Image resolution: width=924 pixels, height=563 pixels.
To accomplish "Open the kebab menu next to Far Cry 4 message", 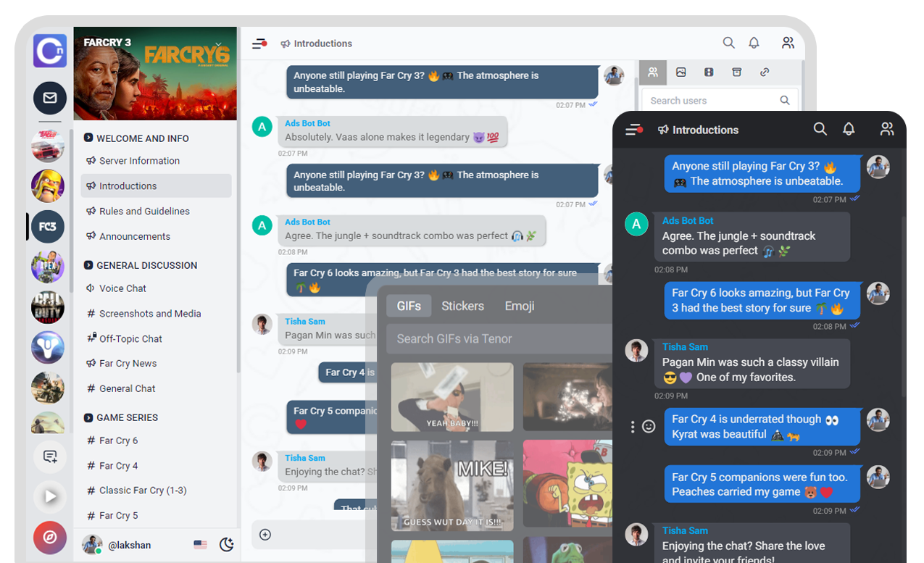I will coord(633,426).
